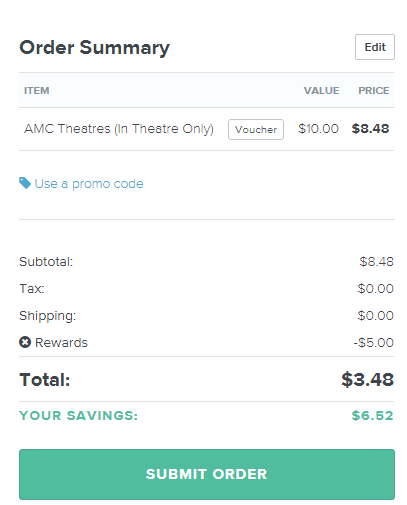Click the PRICE column header
This screenshot has height=505, width=407.
(374, 90)
